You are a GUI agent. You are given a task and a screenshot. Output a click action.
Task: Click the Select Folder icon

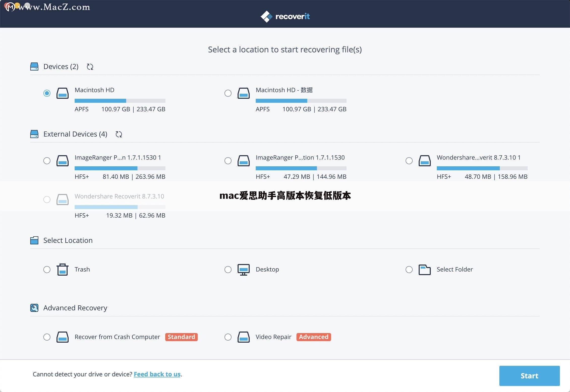(425, 270)
